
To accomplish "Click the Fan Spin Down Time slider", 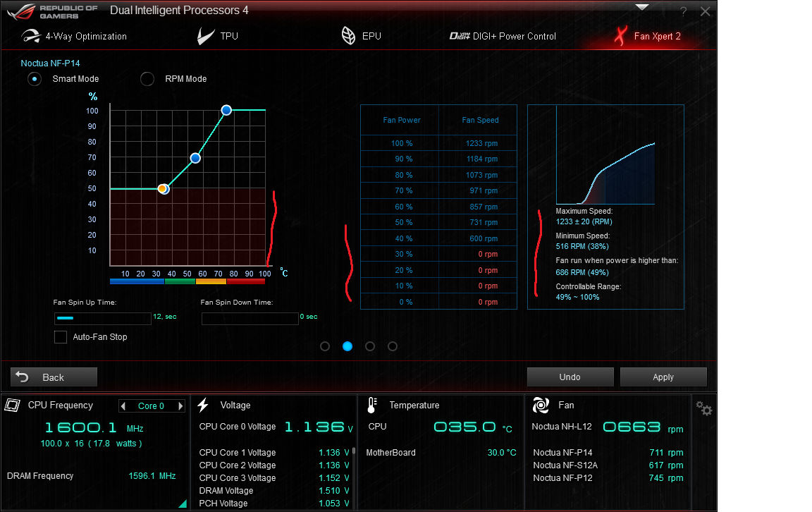I will [250, 318].
